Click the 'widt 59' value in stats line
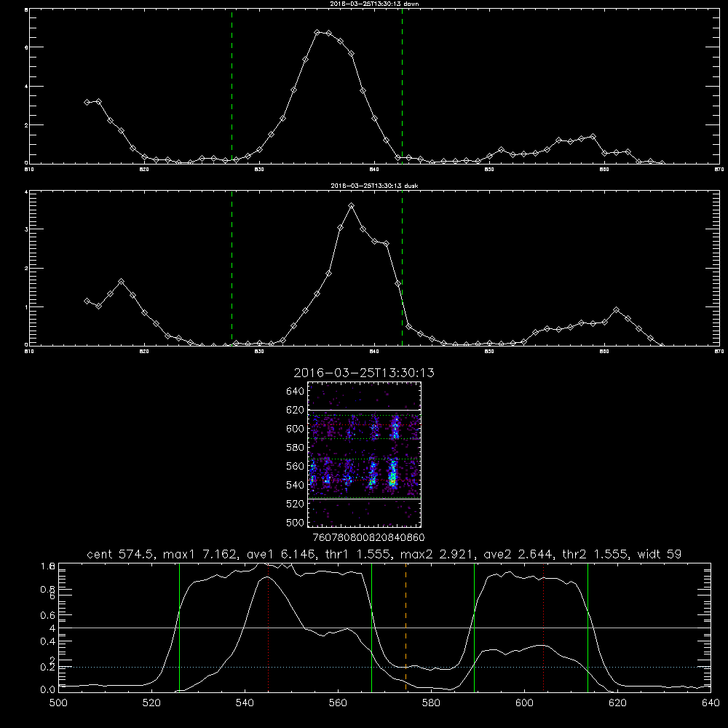The height and width of the screenshot is (728, 728). [x=660, y=554]
